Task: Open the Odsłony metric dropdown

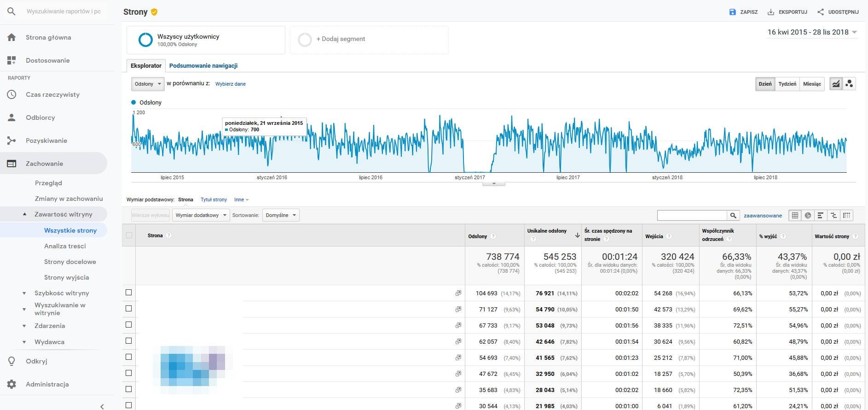Action: pos(148,84)
